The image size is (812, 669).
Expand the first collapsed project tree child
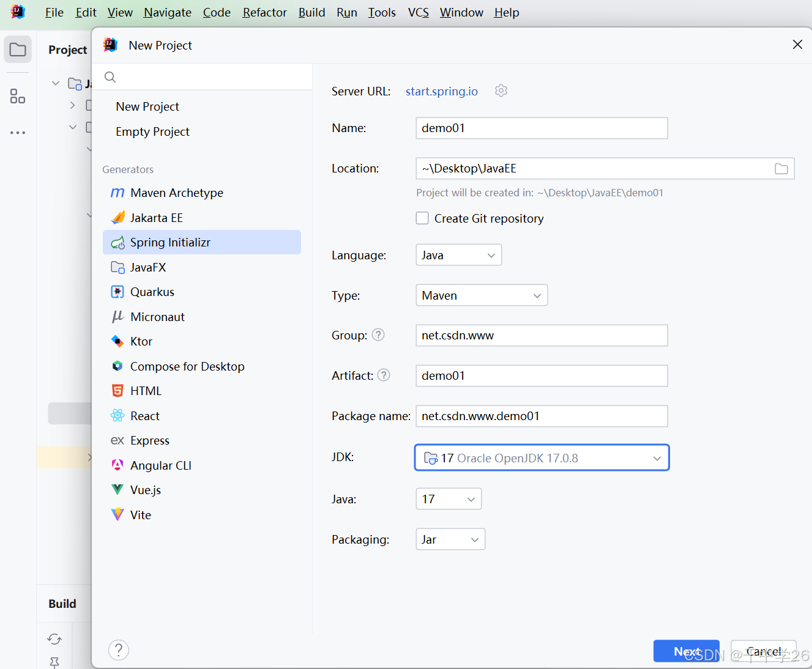click(x=72, y=105)
